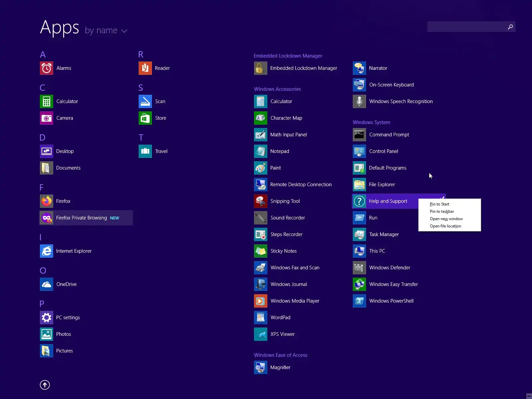This screenshot has height=399, width=532.
Task: Click the letter P section header
Action: click(42, 304)
